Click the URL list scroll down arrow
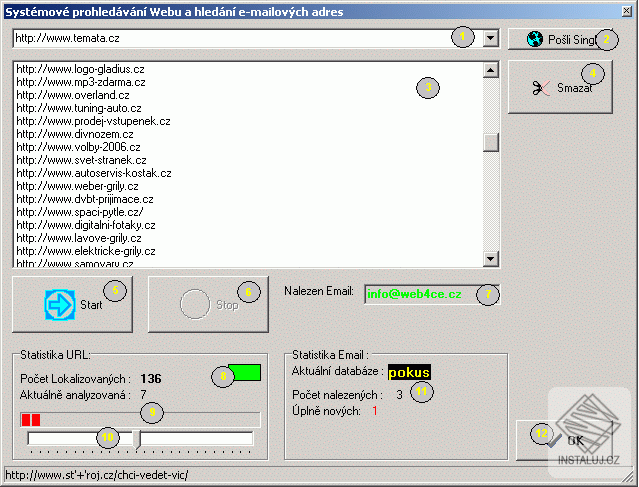639x487 pixels. pos(491,258)
